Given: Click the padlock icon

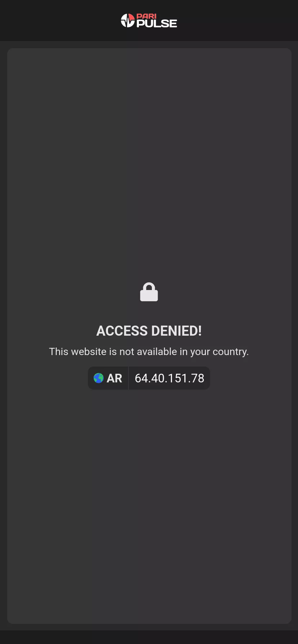Looking at the screenshot, I should (x=149, y=292).
